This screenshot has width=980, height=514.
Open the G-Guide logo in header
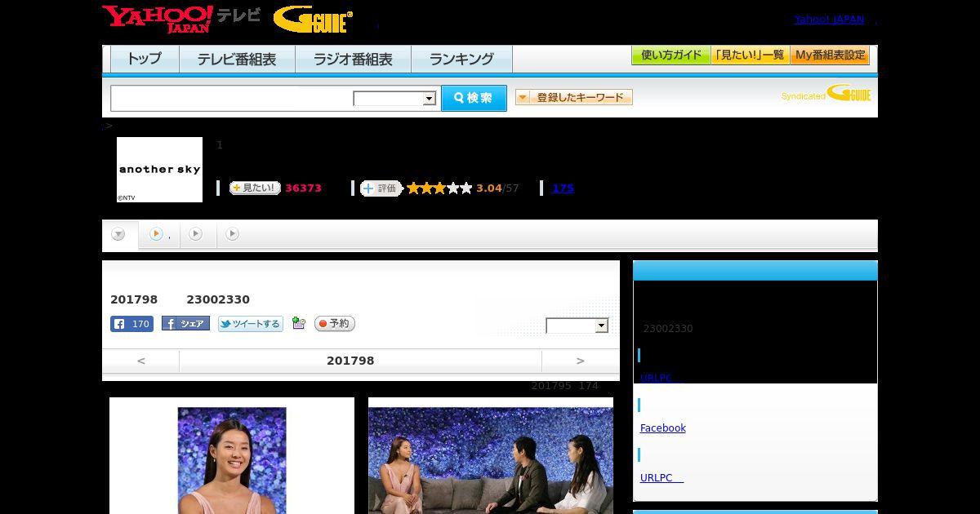313,20
